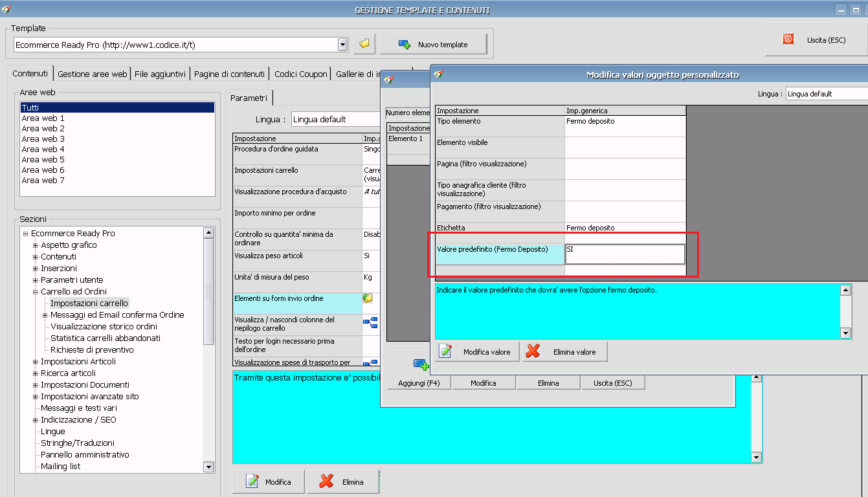Switch to the Gestione aree web tab
Screen dimensions: 868x497
92,74
